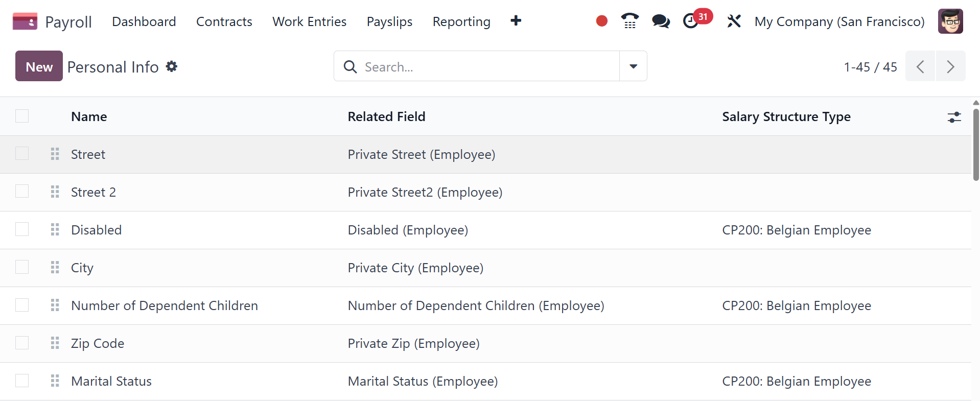Image resolution: width=980 pixels, height=401 pixels.
Task: Open the company switcher My Company
Action: pyautogui.click(x=839, y=21)
